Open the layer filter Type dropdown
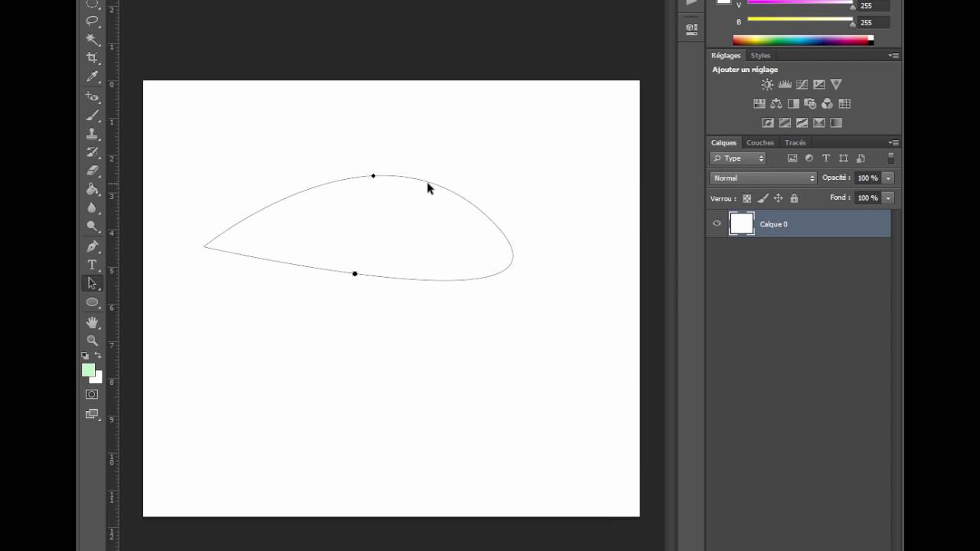Image resolution: width=980 pixels, height=551 pixels. [x=738, y=158]
